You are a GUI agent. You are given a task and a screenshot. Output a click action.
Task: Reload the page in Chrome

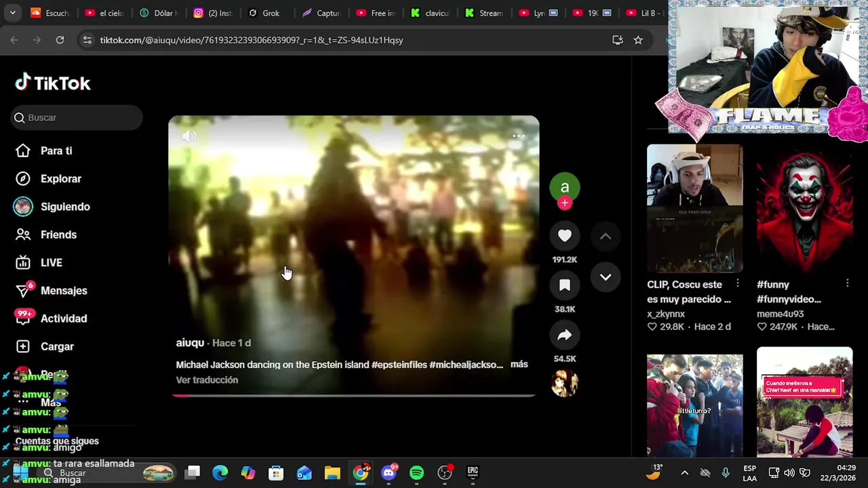click(x=60, y=40)
